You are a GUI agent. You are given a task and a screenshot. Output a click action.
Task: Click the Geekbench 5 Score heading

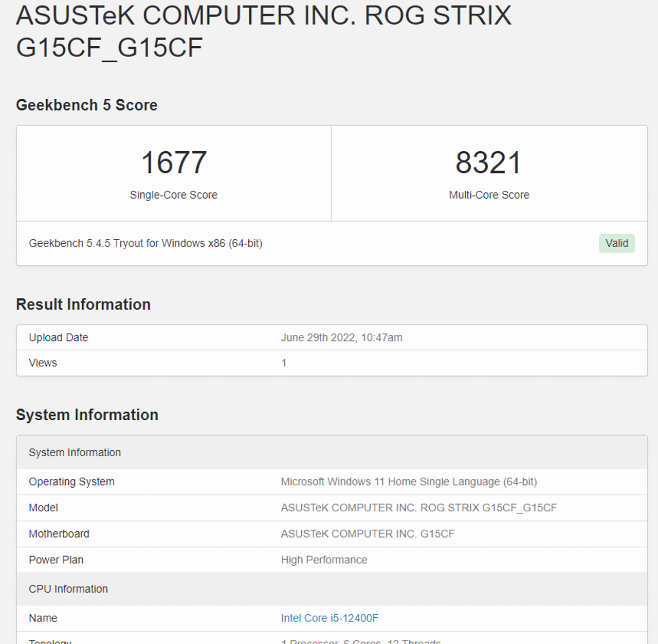87,105
